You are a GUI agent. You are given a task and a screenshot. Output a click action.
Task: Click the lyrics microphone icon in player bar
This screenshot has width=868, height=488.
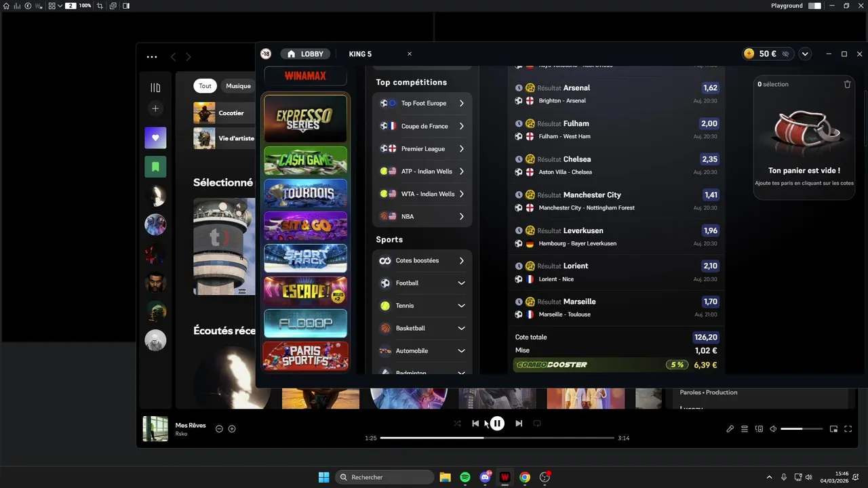[x=730, y=429]
